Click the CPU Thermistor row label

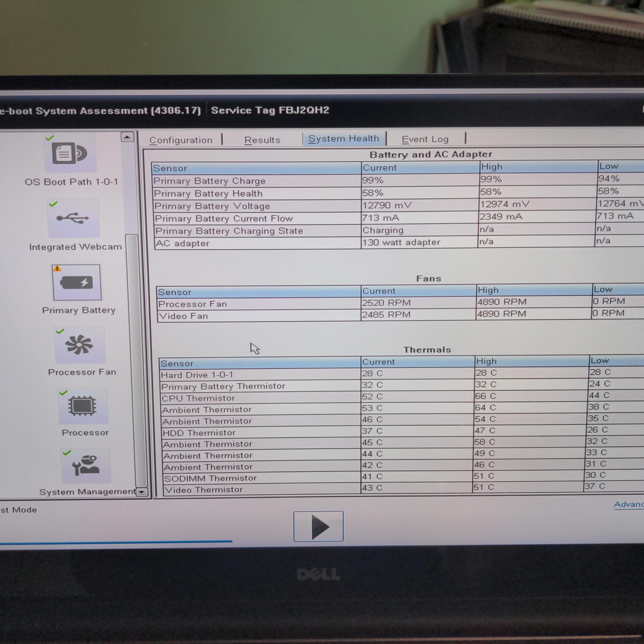point(198,398)
